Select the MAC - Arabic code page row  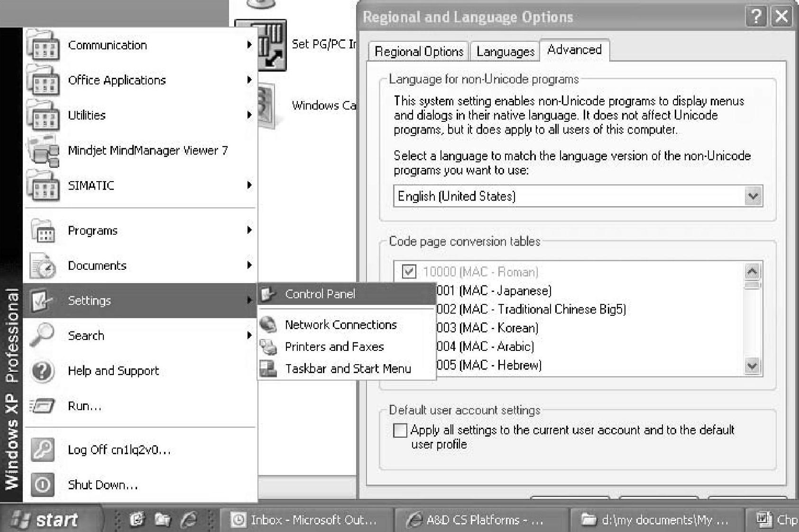point(485,346)
